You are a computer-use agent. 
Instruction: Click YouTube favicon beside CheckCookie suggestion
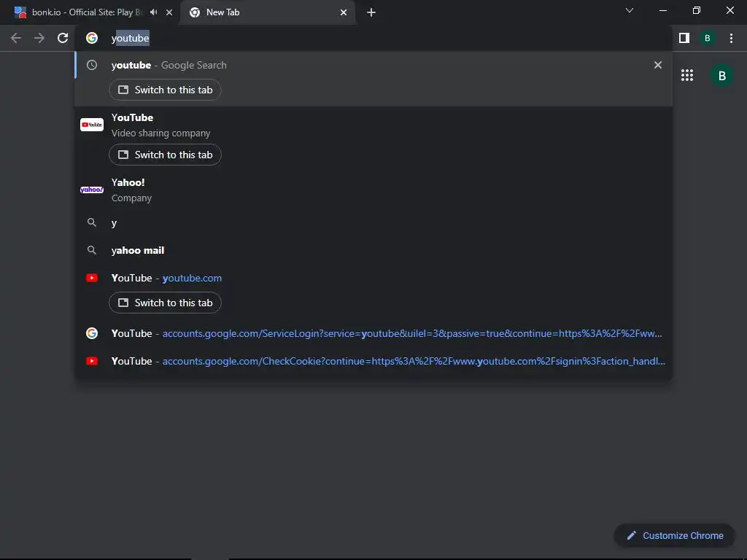[92, 361]
